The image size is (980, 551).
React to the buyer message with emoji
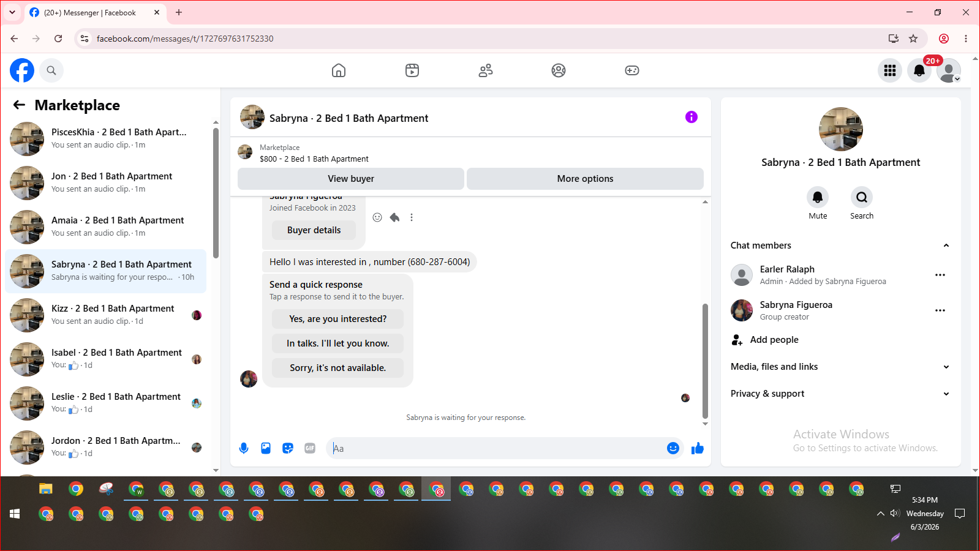point(377,217)
